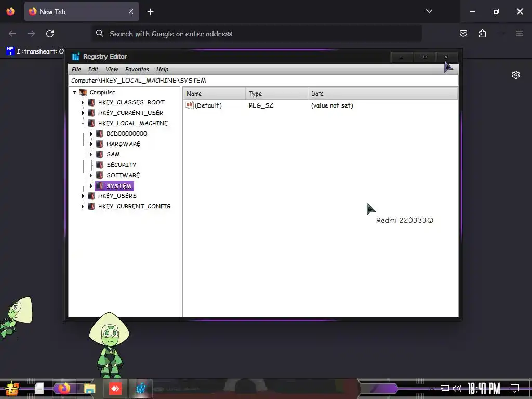Select the HKEY_USERS key label

click(117, 196)
